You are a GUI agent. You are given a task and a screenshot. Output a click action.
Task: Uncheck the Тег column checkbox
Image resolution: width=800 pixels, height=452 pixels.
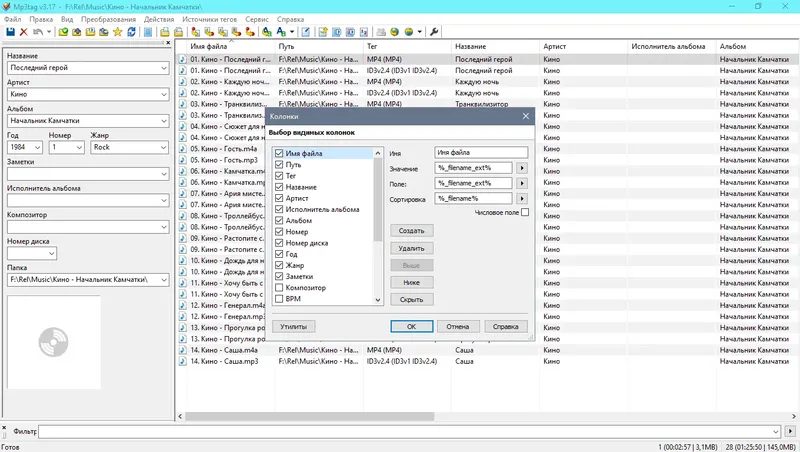[x=279, y=175]
